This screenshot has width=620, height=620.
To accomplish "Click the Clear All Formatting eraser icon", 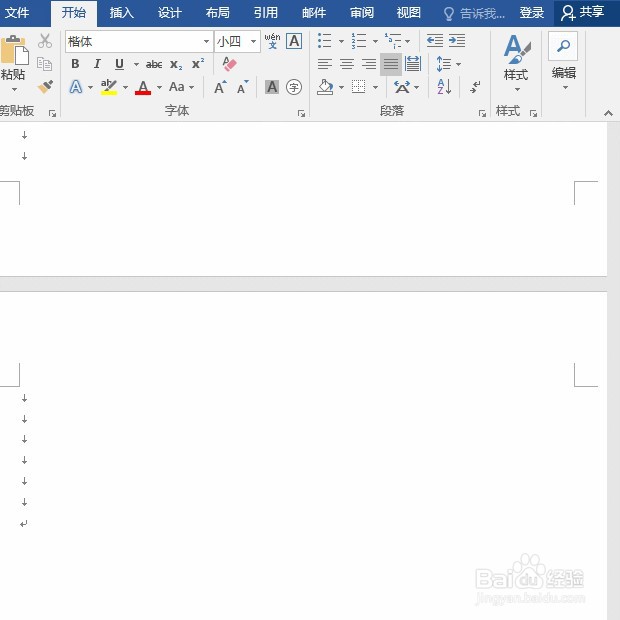I will 229,64.
